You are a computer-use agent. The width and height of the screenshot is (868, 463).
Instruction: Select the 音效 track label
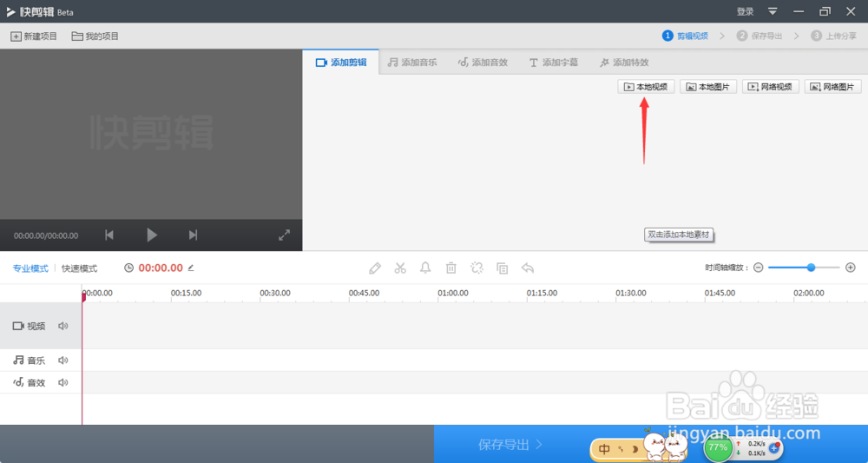30,383
